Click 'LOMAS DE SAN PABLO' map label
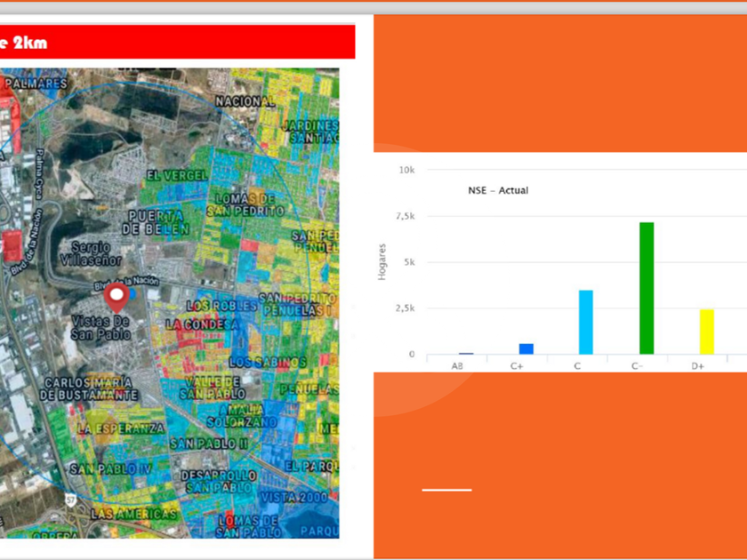Image resolution: width=747 pixels, height=560 pixels. coord(248,526)
